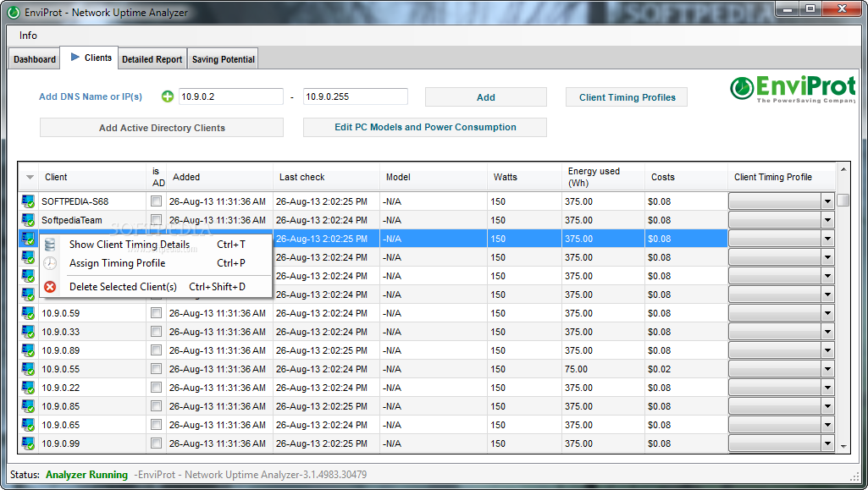
Task: Click the client icon for 10.9.0.65
Action: click(28, 425)
